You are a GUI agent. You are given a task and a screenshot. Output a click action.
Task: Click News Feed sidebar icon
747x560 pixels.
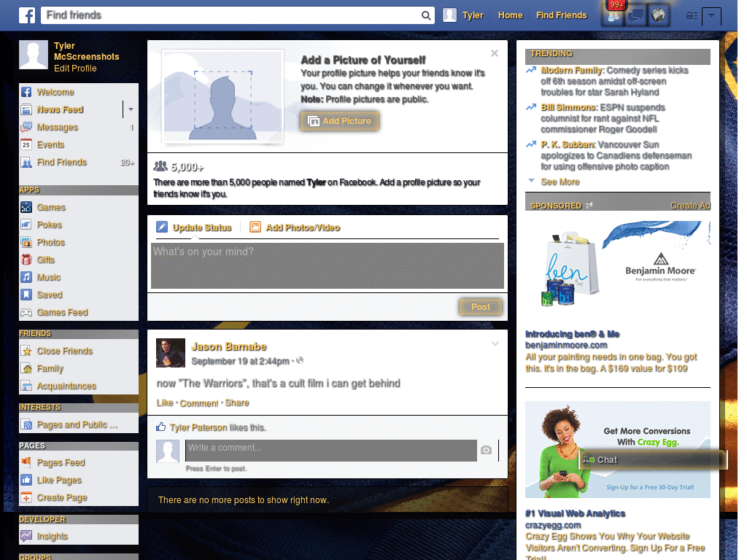[26, 109]
